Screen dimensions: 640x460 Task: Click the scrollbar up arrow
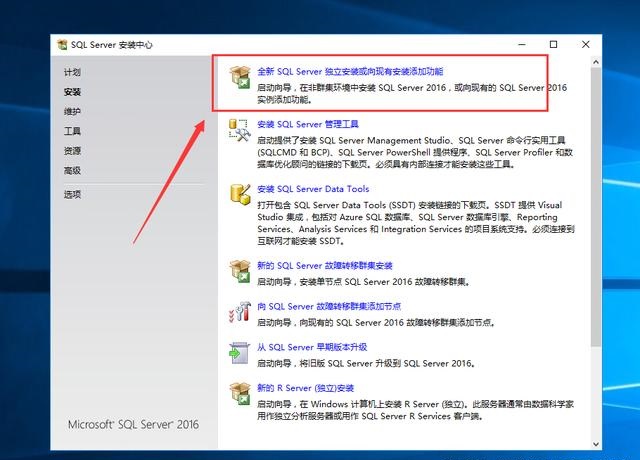596,62
